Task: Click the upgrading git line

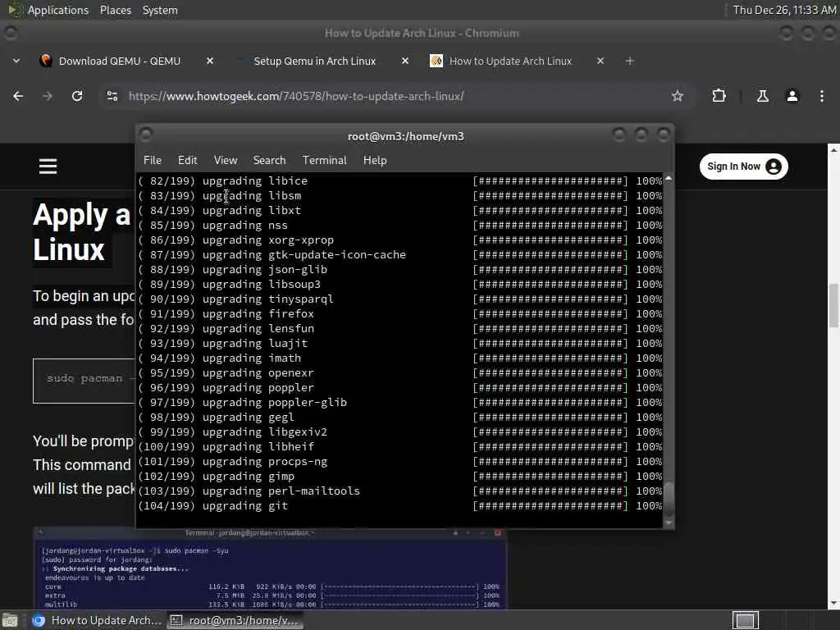Action: pos(400,505)
